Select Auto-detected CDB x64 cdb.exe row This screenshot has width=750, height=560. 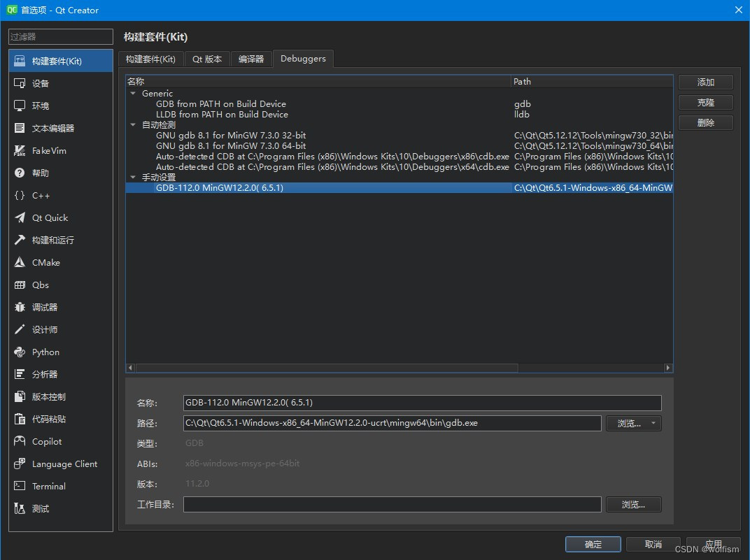[x=399, y=167]
